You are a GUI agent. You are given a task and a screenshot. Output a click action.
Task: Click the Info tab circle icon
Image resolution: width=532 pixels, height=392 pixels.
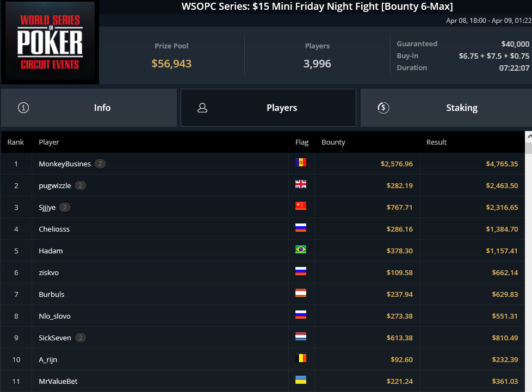click(x=23, y=108)
